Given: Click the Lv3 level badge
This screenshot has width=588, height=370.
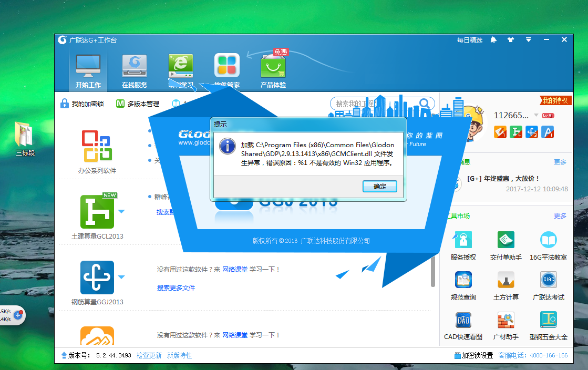Looking at the screenshot, I should click(548, 116).
